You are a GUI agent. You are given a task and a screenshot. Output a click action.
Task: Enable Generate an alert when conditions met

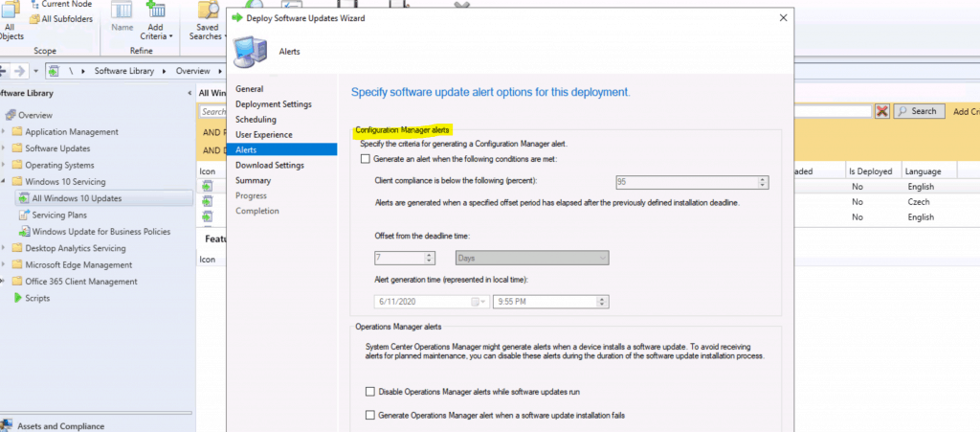coord(366,159)
